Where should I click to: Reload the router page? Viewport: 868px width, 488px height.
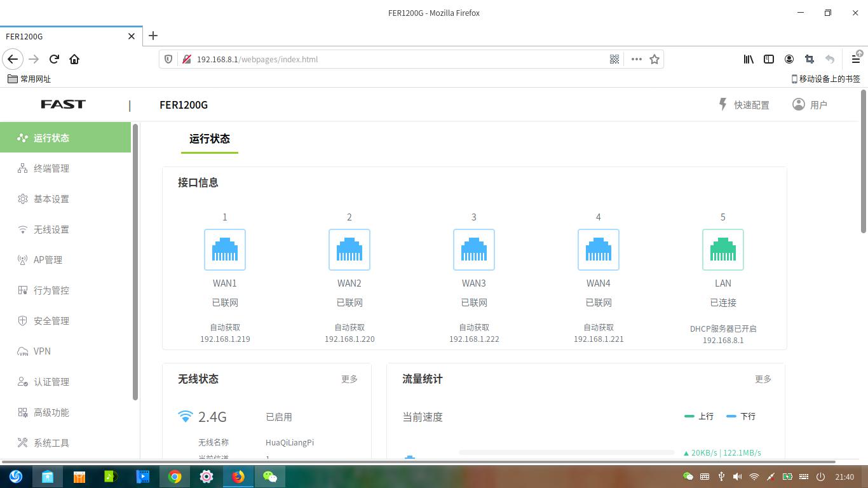(54, 59)
